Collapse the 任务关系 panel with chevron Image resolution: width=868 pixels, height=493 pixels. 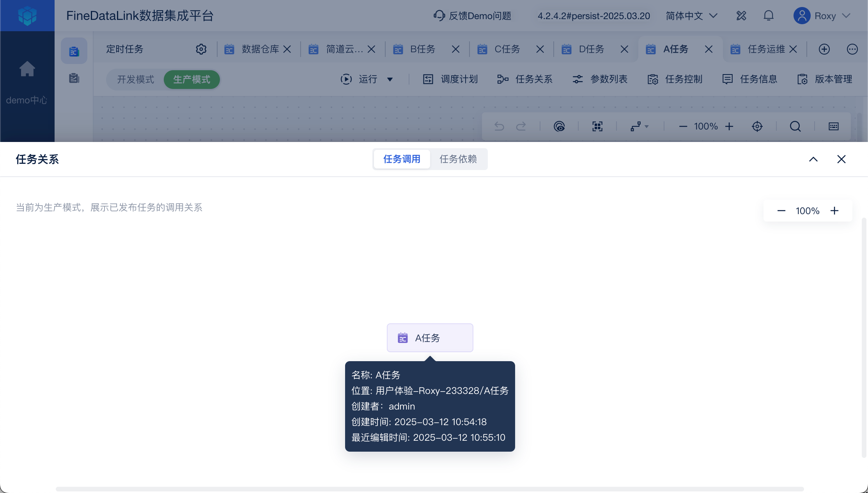(813, 159)
